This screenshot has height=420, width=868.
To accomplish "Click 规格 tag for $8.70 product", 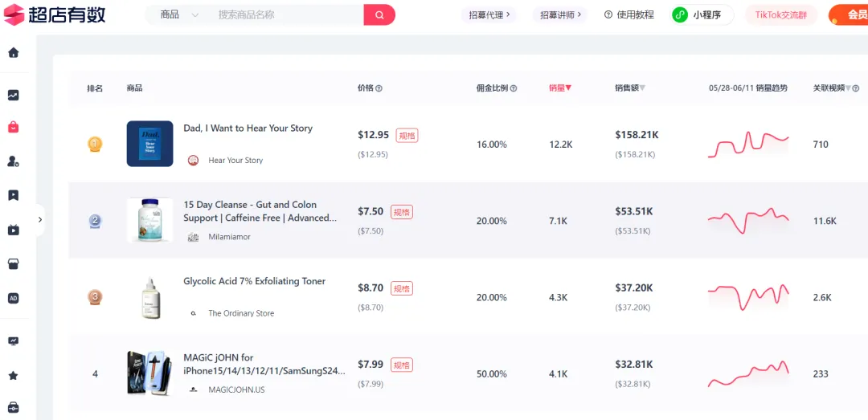I will (x=402, y=288).
